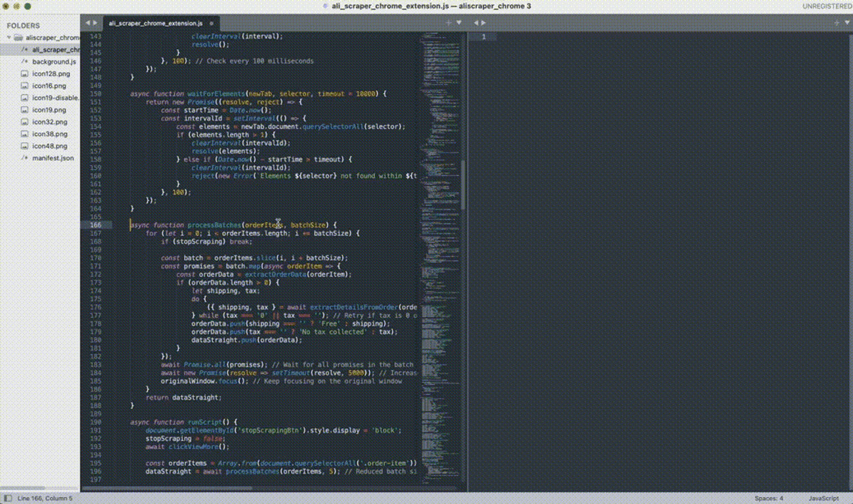Click the file icon beside manifest.json
Viewport: 853px width, 504px height.
pos(24,158)
